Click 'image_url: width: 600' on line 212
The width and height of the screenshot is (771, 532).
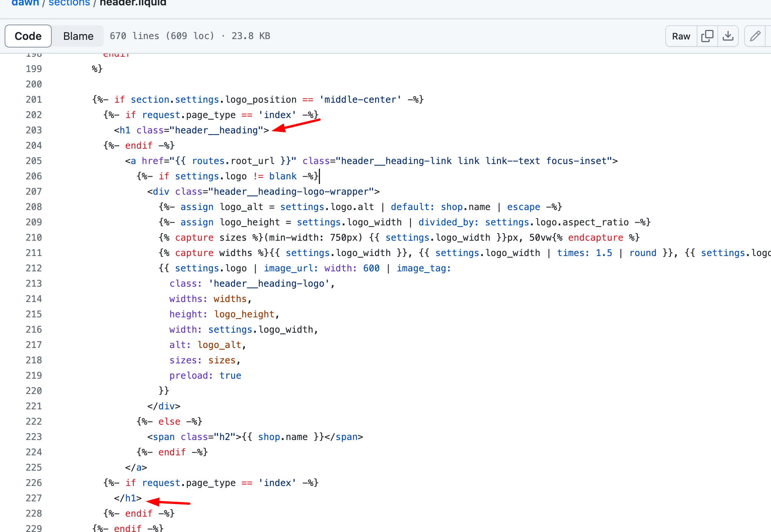(x=322, y=268)
